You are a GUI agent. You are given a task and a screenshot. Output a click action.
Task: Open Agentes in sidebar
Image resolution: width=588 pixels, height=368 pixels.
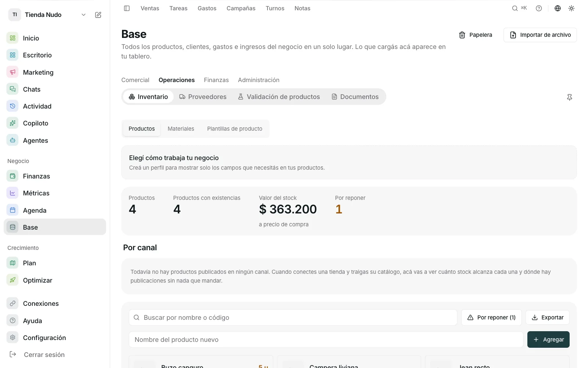point(55,140)
